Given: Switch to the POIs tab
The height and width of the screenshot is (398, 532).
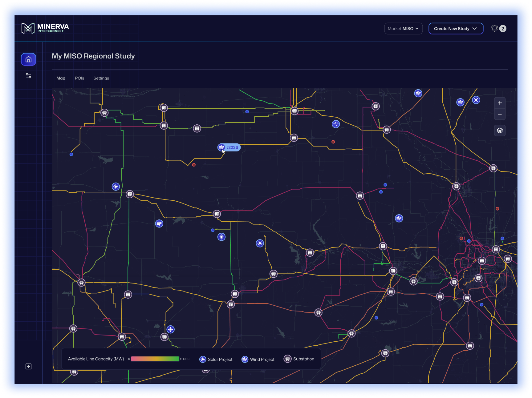Looking at the screenshot, I should point(79,78).
